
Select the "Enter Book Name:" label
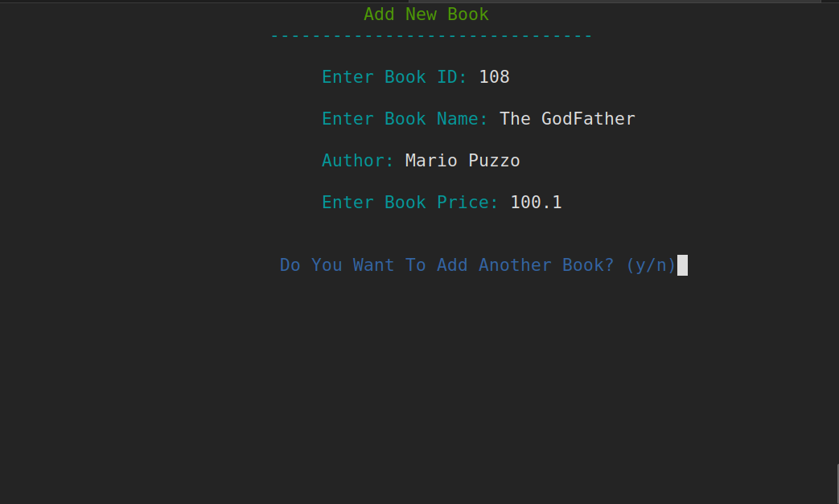[x=404, y=118]
